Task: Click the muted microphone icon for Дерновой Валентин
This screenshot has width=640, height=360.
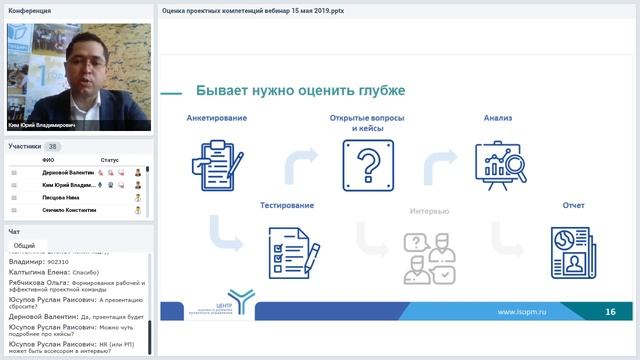Action: click(100, 173)
